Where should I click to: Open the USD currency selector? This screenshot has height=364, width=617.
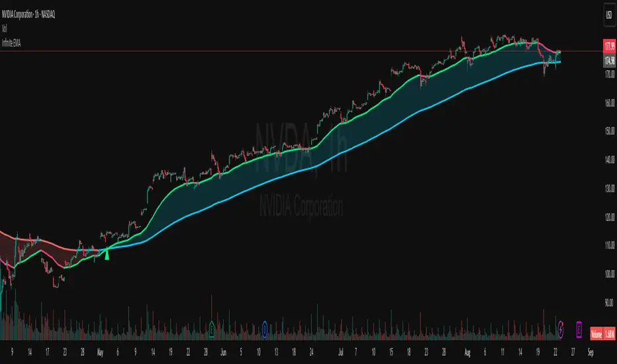(x=609, y=15)
